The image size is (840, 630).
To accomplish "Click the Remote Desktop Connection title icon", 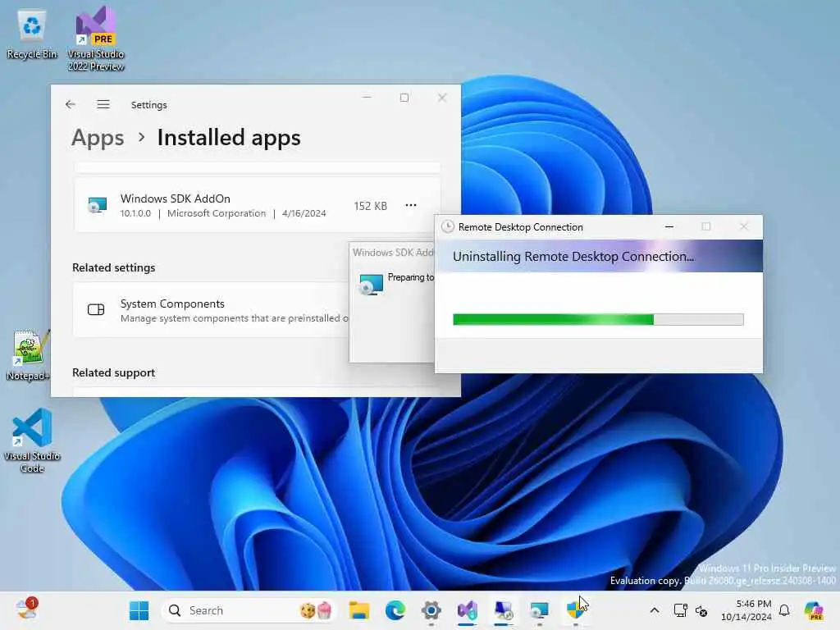I will click(447, 226).
